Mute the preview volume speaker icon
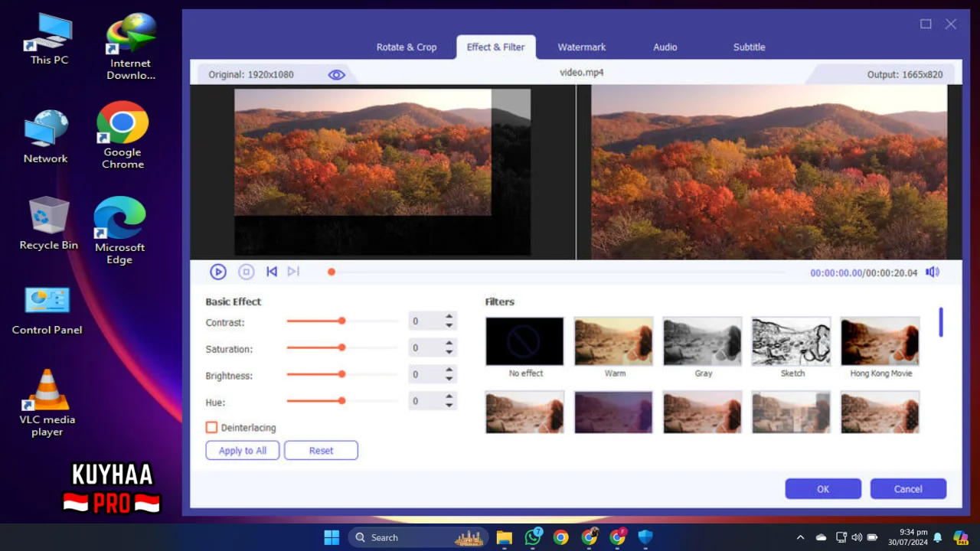The image size is (980, 551). click(x=933, y=272)
